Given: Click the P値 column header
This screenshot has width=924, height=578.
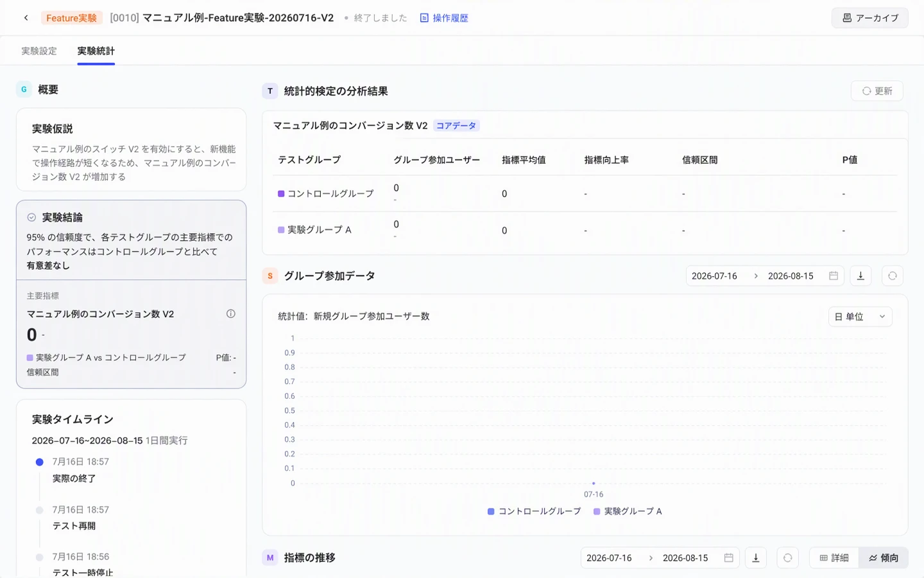Looking at the screenshot, I should [850, 160].
